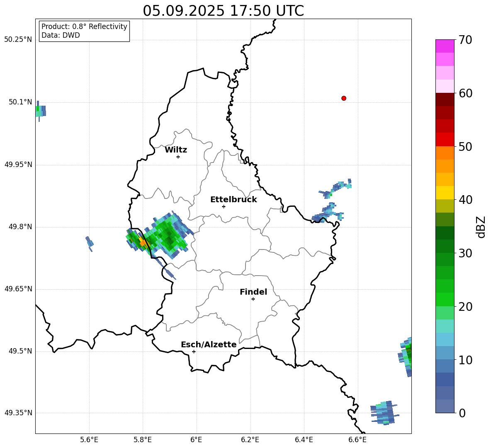The width and height of the screenshot is (491, 448).
Task: Click the 50.25°N latitude label
Action: [18, 40]
